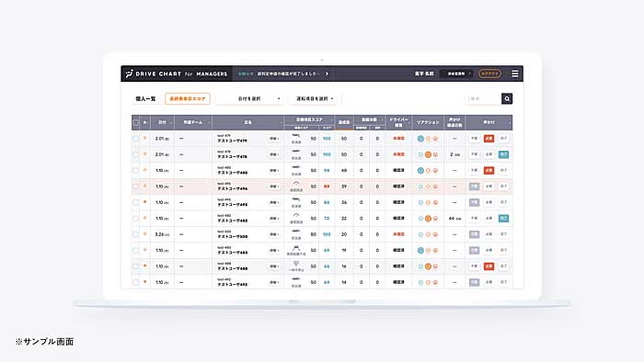Sort by the ドライバー確認 column header
The width and height of the screenshot is (644, 362).
click(398, 122)
